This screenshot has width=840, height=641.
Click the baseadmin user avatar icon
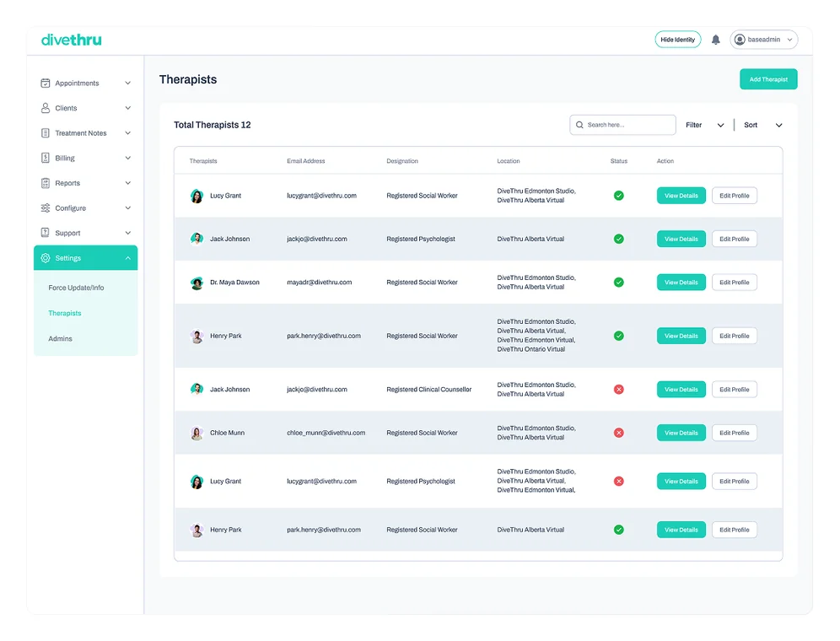[x=740, y=40]
